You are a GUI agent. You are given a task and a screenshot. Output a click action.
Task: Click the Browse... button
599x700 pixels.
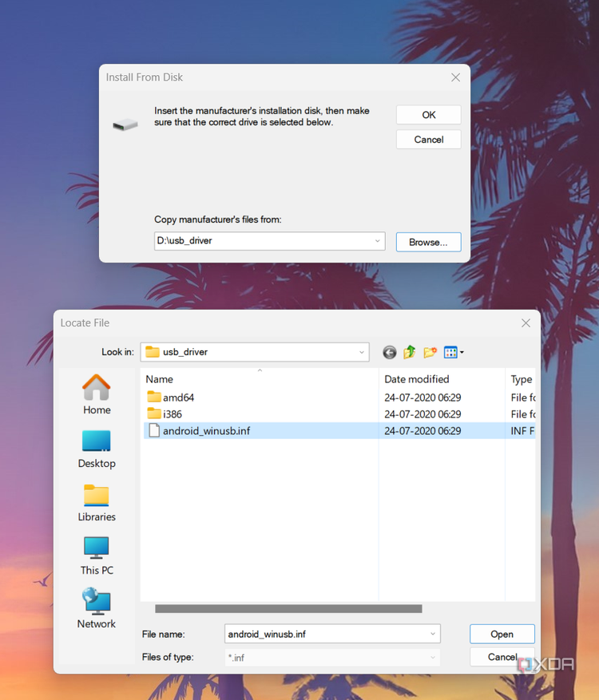point(428,242)
